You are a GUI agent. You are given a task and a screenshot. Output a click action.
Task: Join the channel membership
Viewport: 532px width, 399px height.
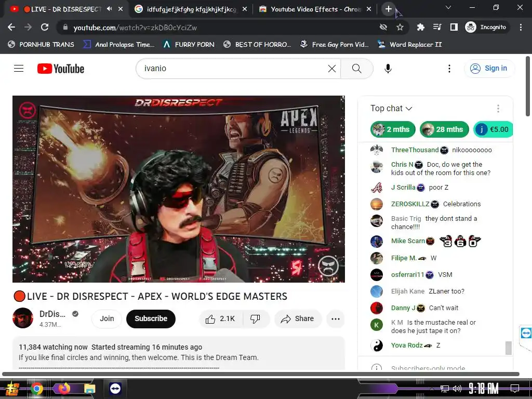pos(107,318)
